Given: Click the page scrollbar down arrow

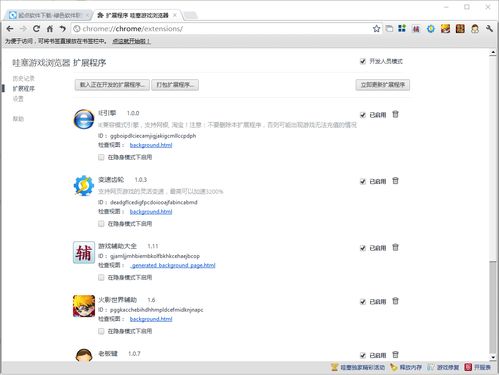Looking at the screenshot, I should pos(493,357).
